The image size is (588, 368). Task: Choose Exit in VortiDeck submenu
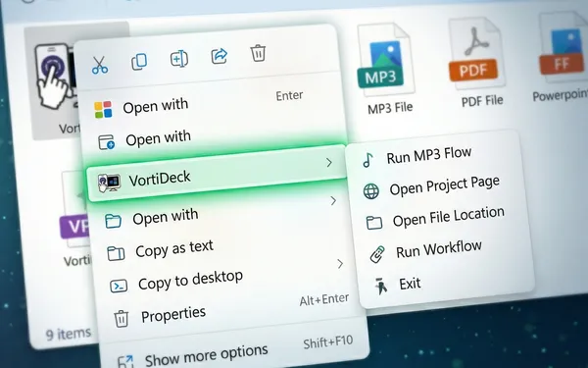point(410,284)
